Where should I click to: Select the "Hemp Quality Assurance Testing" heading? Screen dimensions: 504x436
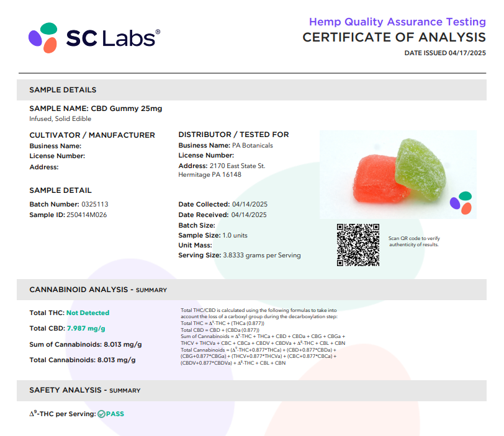tap(397, 22)
